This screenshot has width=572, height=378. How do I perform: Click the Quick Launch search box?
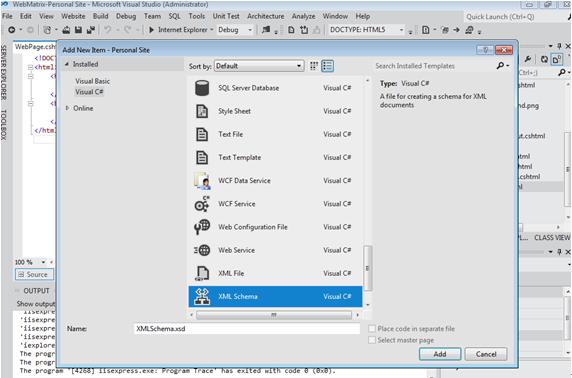[x=514, y=16]
